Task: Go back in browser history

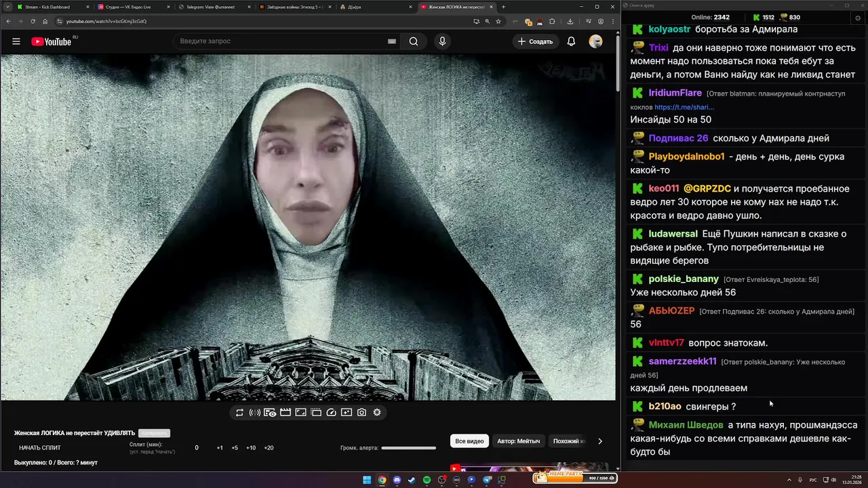Action: tap(9, 21)
